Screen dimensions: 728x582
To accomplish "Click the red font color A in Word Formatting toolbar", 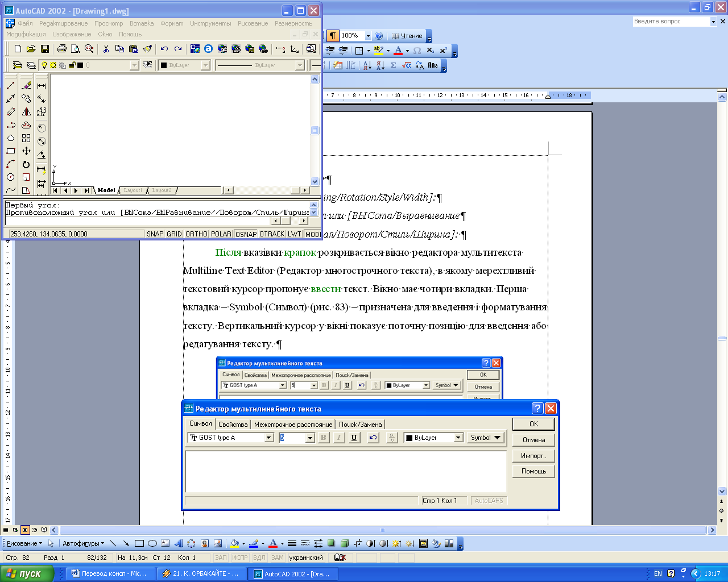I will pos(398,51).
